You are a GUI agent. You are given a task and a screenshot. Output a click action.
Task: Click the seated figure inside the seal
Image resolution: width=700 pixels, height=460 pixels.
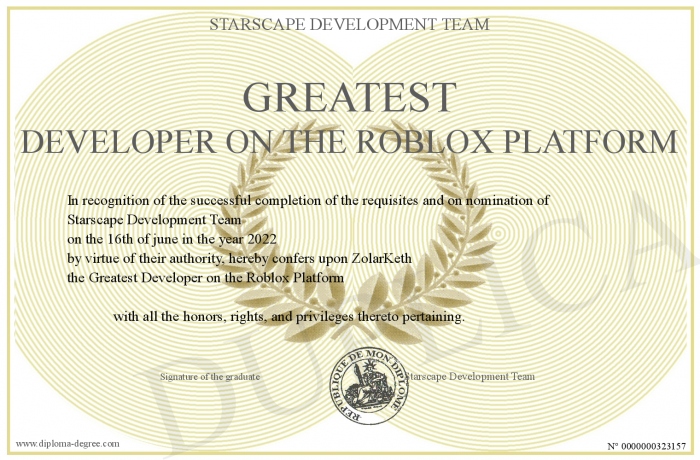coord(367,386)
